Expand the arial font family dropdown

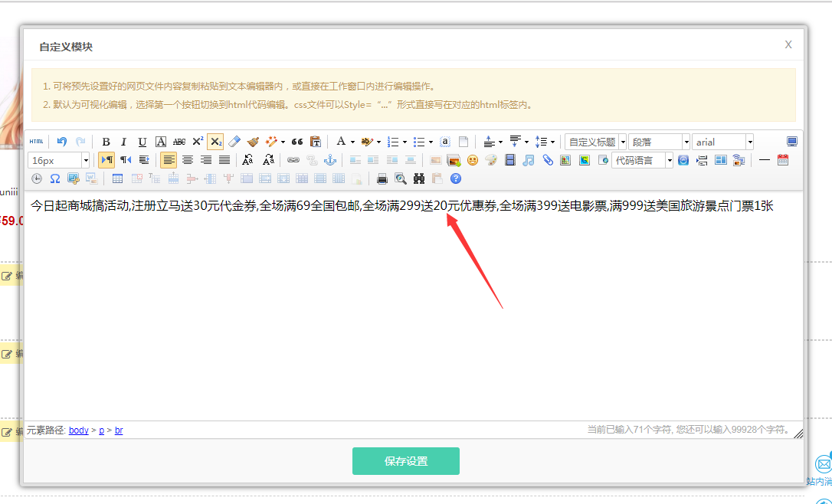pyautogui.click(x=749, y=142)
